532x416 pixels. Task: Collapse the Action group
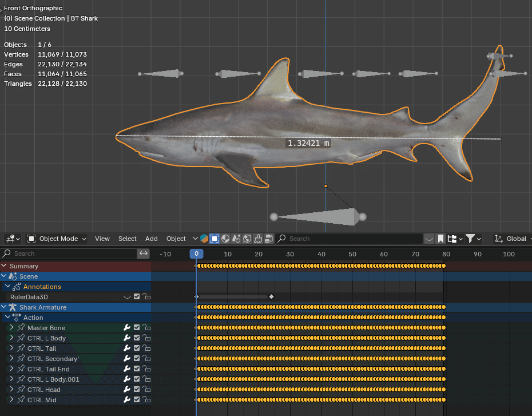pyautogui.click(x=8, y=317)
